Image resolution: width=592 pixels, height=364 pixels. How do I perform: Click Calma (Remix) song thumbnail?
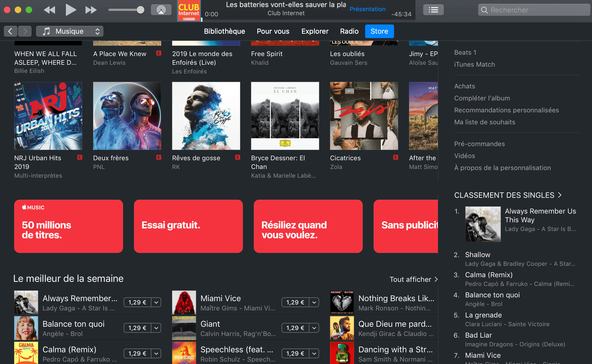(x=26, y=353)
